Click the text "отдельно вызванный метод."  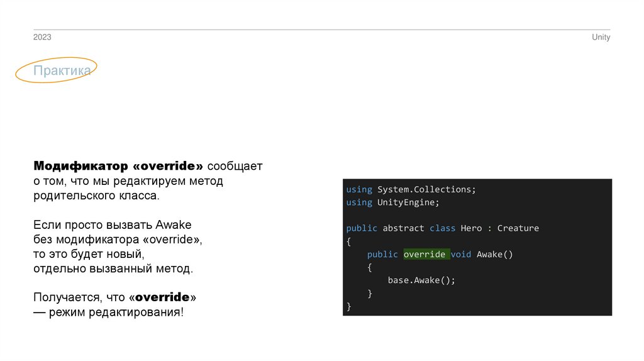[x=113, y=269]
